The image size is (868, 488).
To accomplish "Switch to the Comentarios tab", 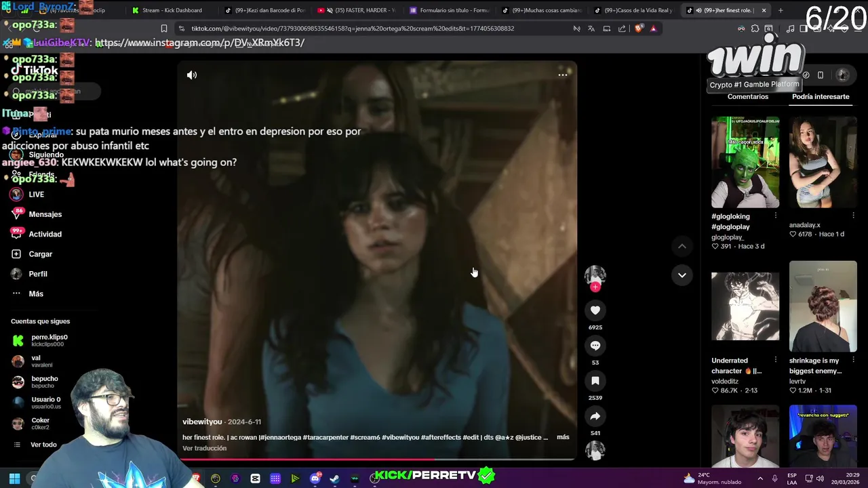I will point(747,97).
